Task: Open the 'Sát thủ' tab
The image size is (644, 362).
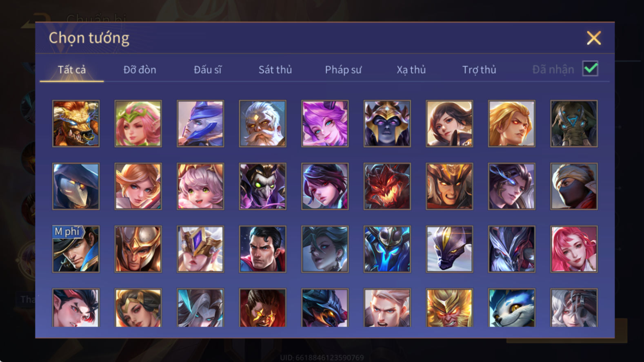Action: point(275,70)
